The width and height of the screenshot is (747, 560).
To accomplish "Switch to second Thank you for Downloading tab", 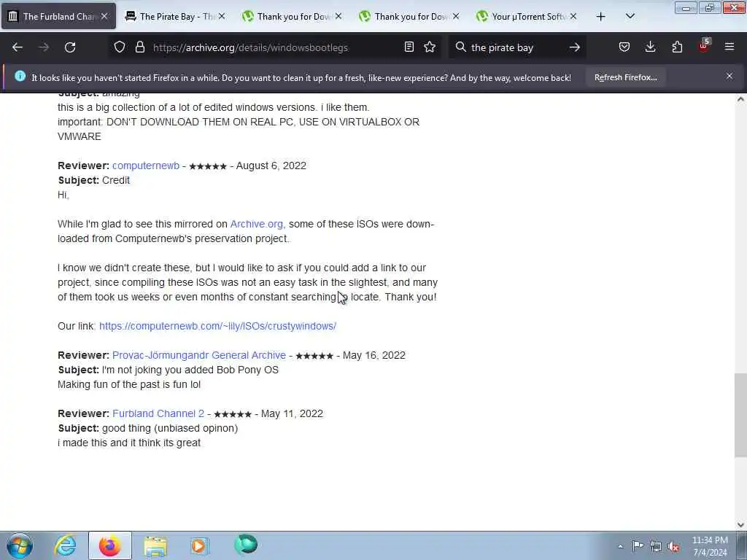I will pyautogui.click(x=409, y=17).
